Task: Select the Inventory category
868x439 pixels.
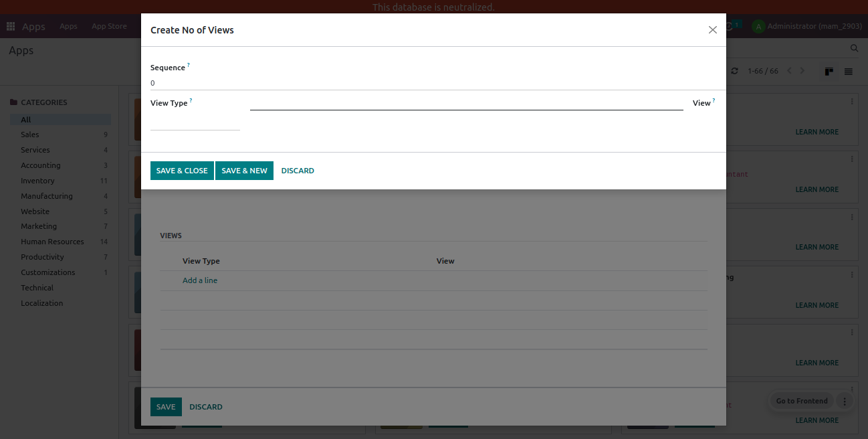Action: 60,181
